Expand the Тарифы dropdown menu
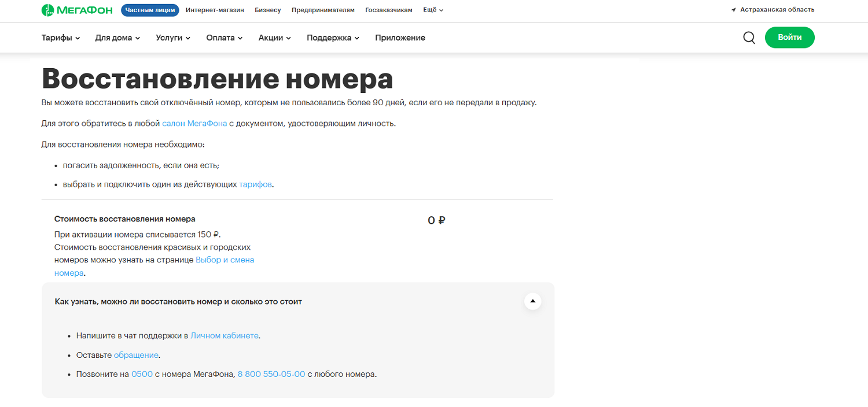 click(61, 38)
